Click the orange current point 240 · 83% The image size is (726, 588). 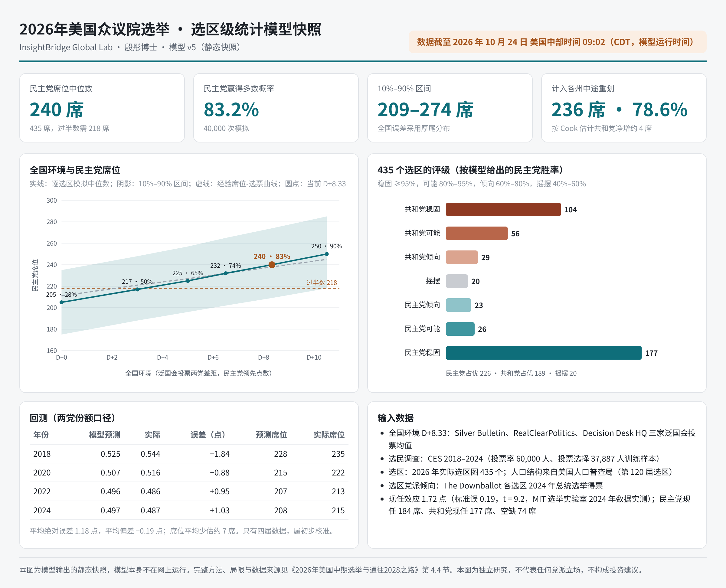point(272,265)
